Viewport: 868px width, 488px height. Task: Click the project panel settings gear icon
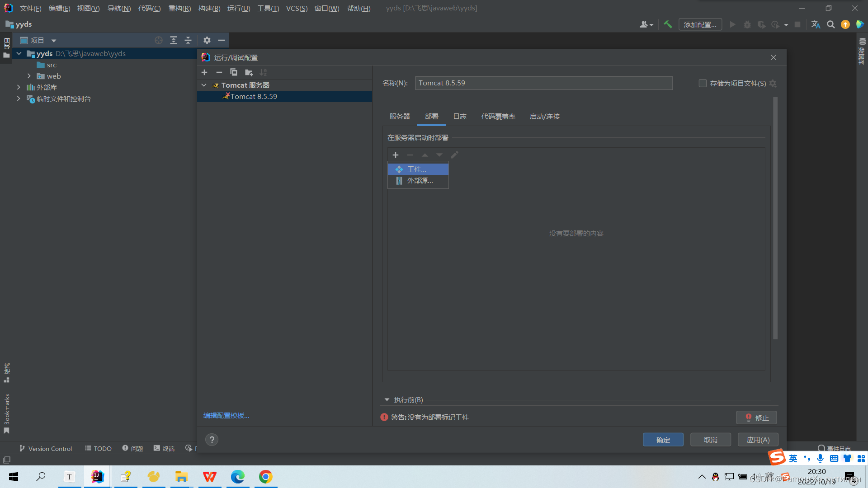207,40
